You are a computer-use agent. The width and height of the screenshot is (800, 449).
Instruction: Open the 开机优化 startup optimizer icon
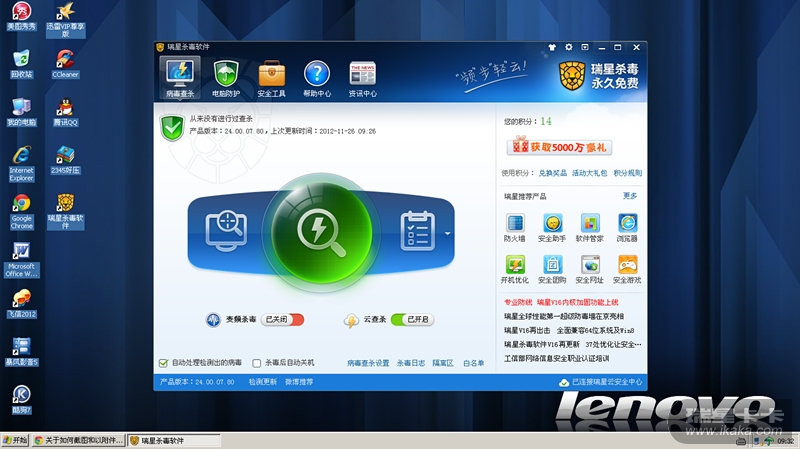pyautogui.click(x=514, y=269)
